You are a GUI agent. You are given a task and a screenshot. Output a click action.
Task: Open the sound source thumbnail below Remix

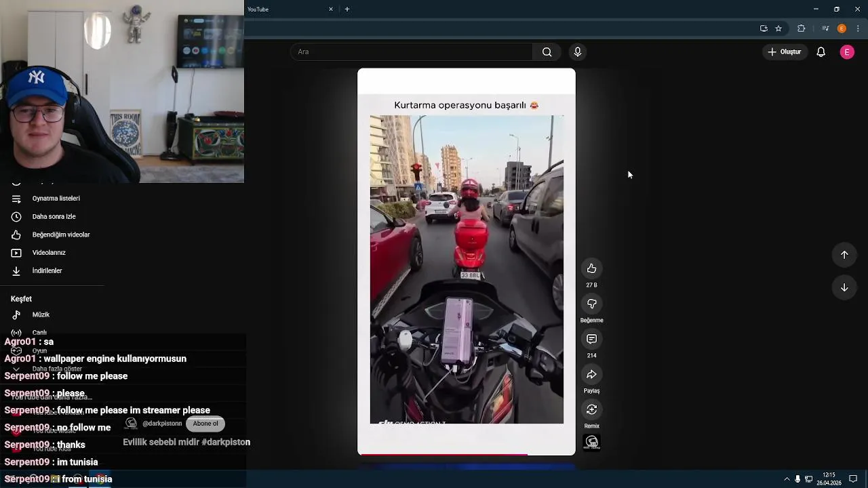(592, 442)
